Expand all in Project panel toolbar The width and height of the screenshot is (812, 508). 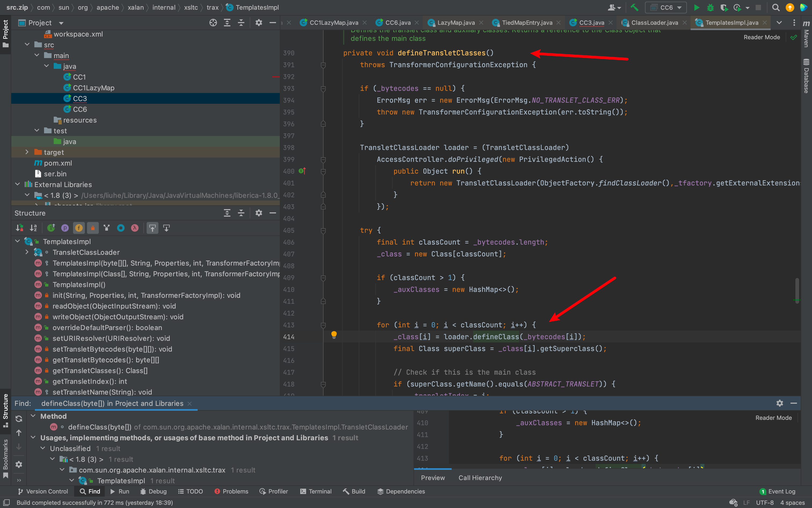(x=227, y=23)
